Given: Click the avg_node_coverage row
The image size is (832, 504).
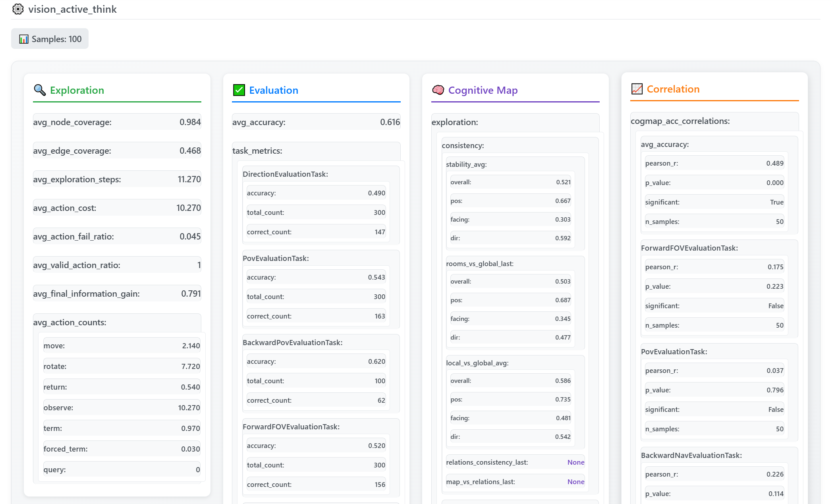Looking at the screenshot, I should coord(117,122).
